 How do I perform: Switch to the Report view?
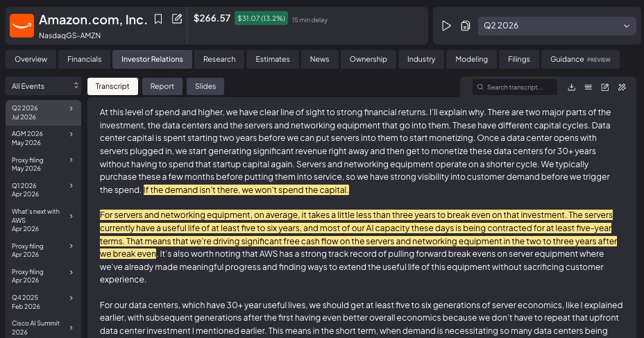click(162, 86)
